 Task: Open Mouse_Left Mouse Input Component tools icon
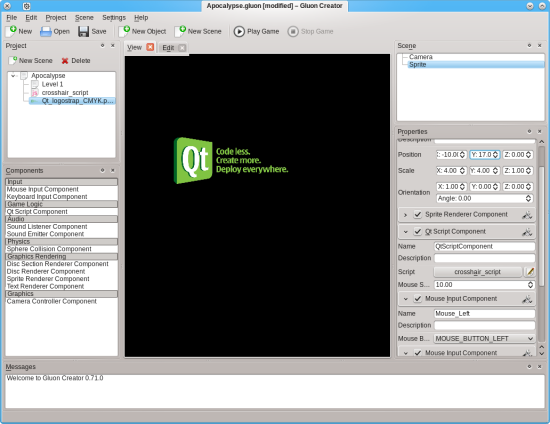click(527, 299)
